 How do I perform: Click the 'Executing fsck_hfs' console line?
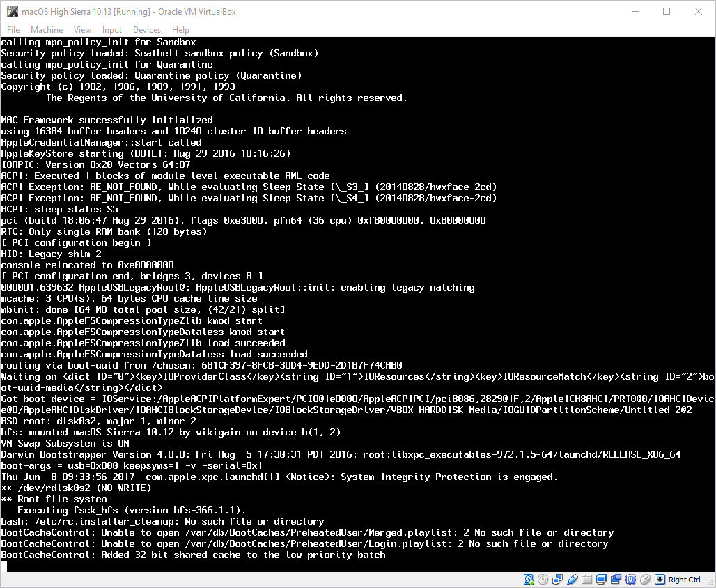[132, 511]
